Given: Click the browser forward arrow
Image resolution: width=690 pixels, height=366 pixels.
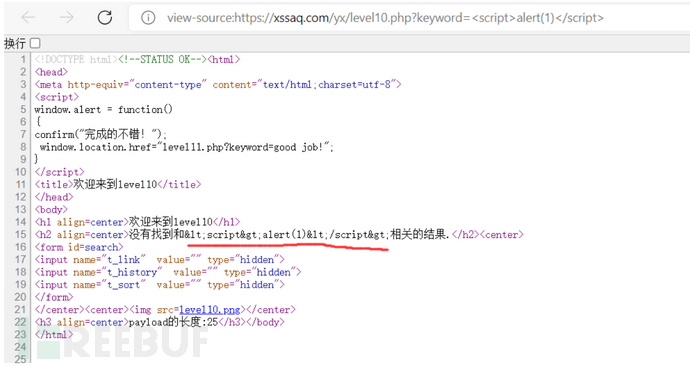Looking at the screenshot, I should point(67,18).
